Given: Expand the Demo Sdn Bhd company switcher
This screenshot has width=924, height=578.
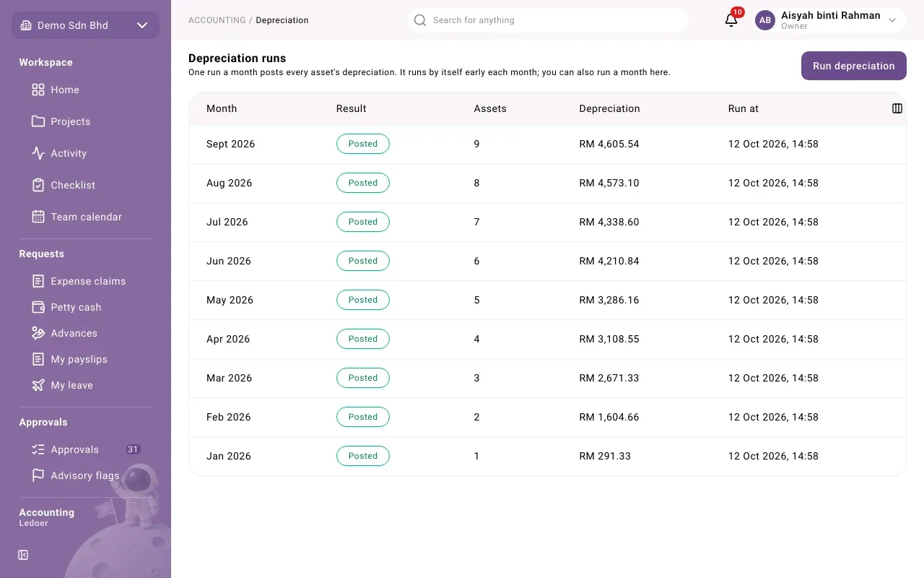Looking at the screenshot, I should pos(85,25).
